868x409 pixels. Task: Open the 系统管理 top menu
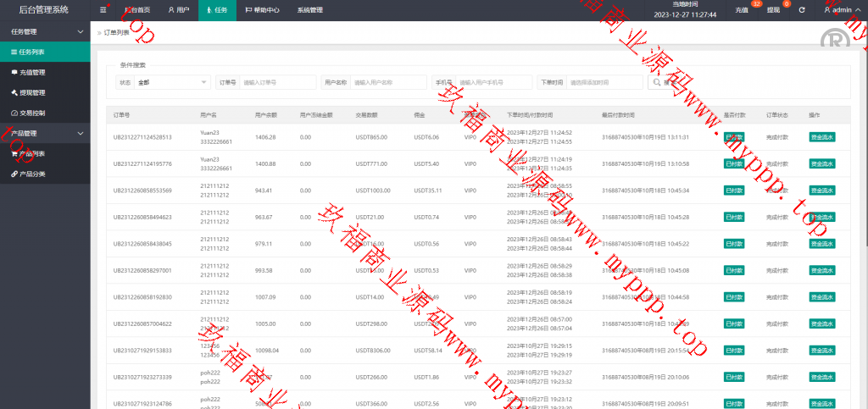(x=310, y=10)
